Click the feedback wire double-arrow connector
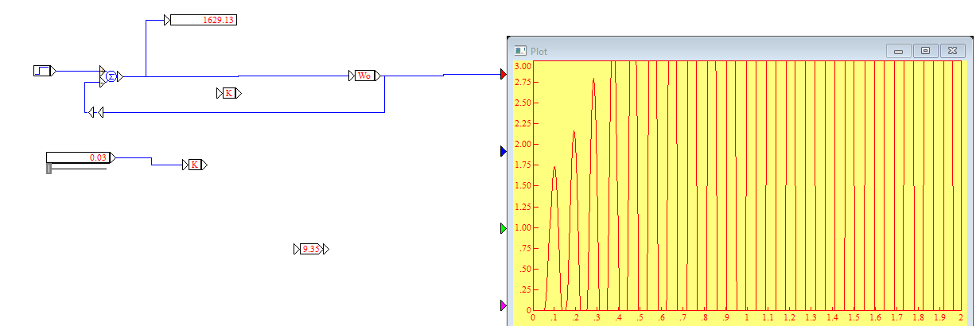Viewport: 980px width, 326px height. click(95, 112)
